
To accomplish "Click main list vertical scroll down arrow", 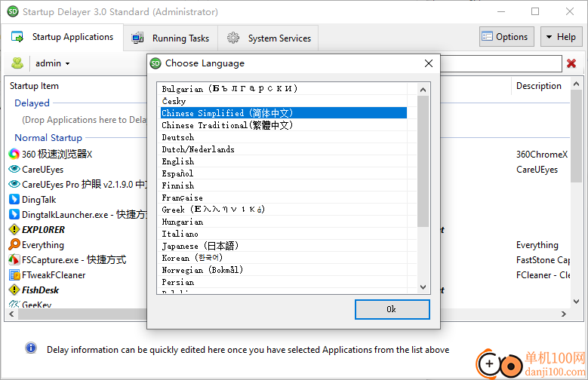I will (577, 302).
